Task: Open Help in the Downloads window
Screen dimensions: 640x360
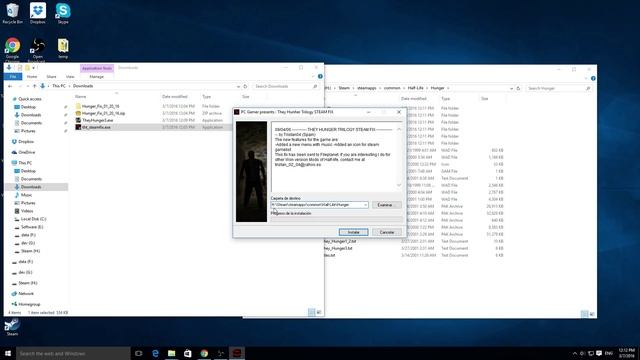Action: (320, 76)
